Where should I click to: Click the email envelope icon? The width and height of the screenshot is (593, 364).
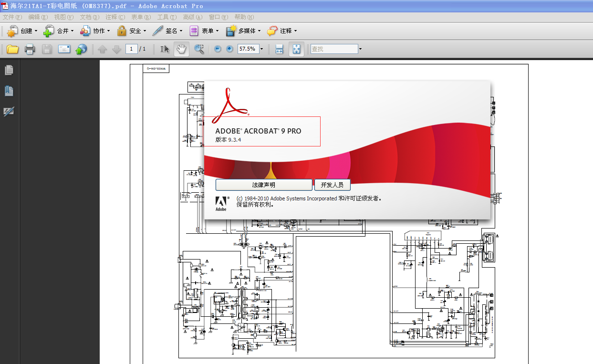(64, 49)
